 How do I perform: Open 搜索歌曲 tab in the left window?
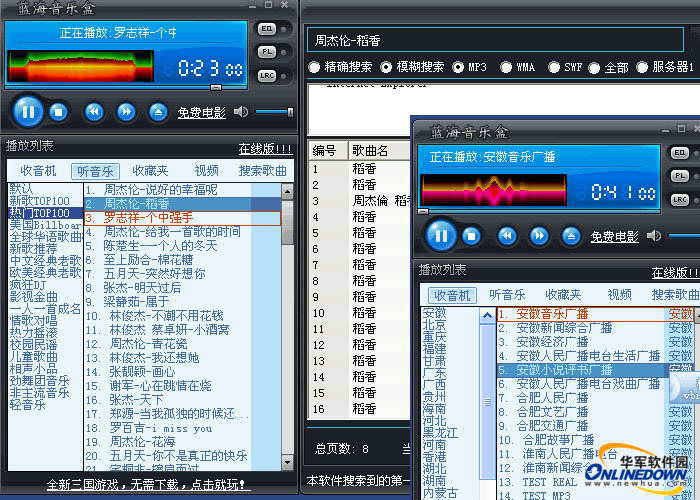click(262, 171)
